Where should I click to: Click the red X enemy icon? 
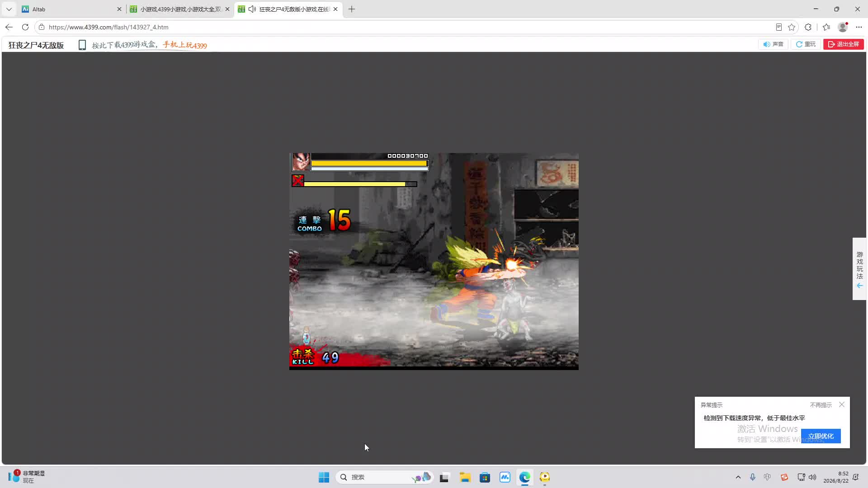click(x=298, y=181)
